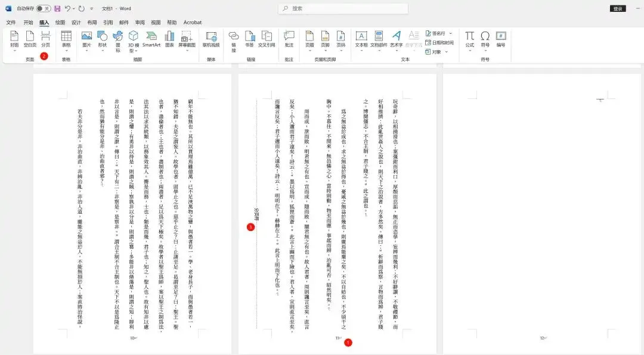Open the Quick Access Toolbar customize dropdown
The image size is (644, 355).
point(92,8)
